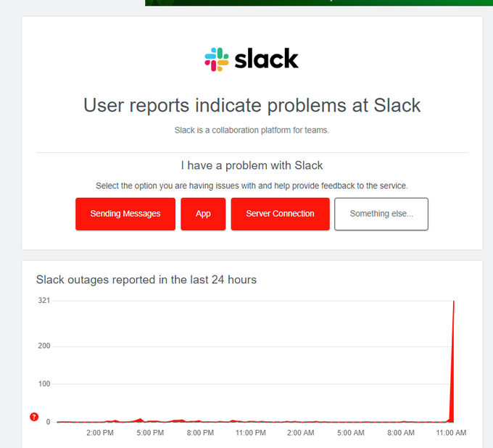This screenshot has height=448, width=493.
Task: Click the 2:00 AM axis label
Action: pyautogui.click(x=301, y=433)
